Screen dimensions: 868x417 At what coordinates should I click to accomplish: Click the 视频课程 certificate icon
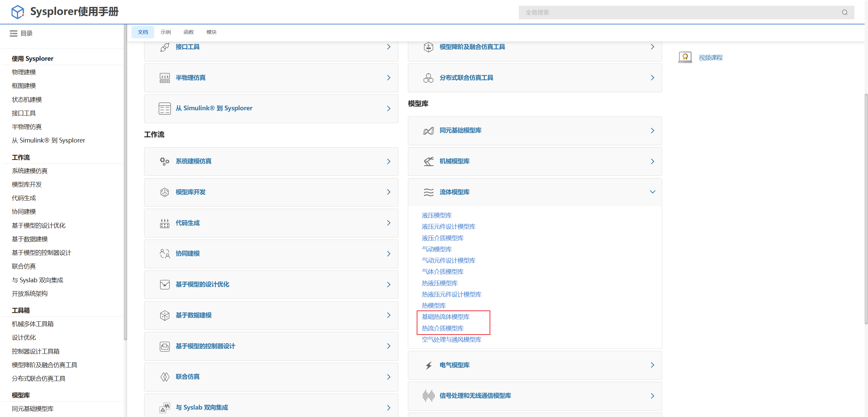pyautogui.click(x=685, y=57)
